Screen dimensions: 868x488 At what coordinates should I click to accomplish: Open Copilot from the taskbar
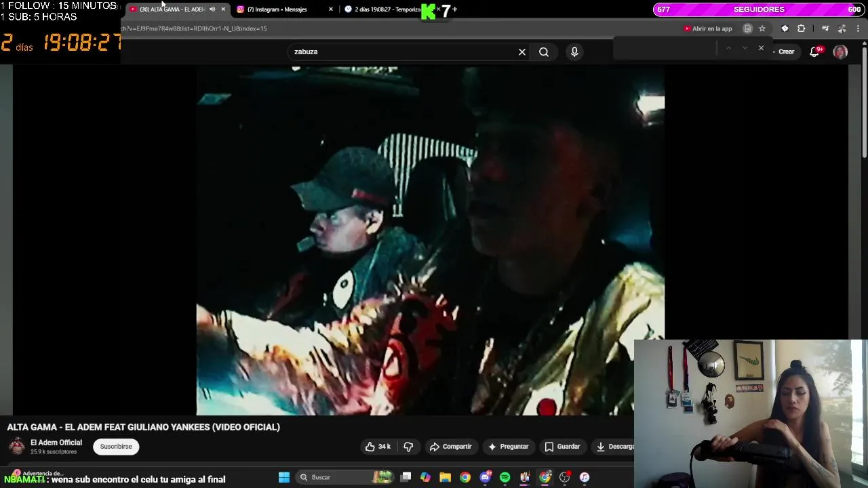(425, 477)
